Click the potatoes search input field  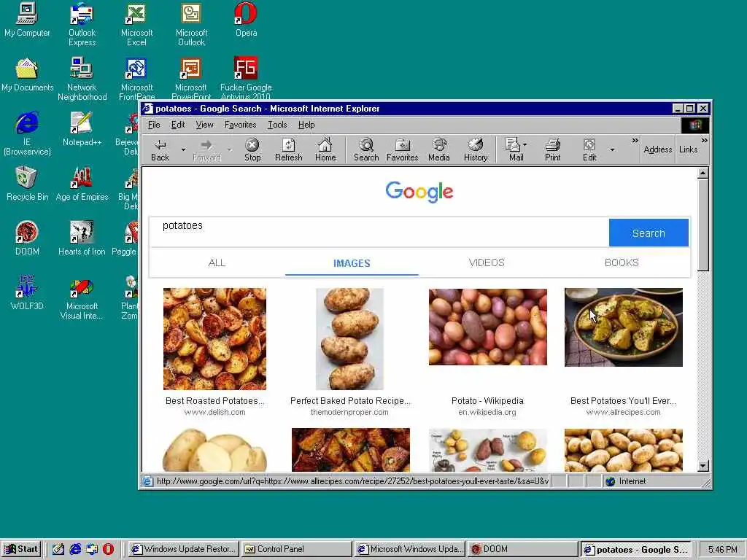[379, 233]
